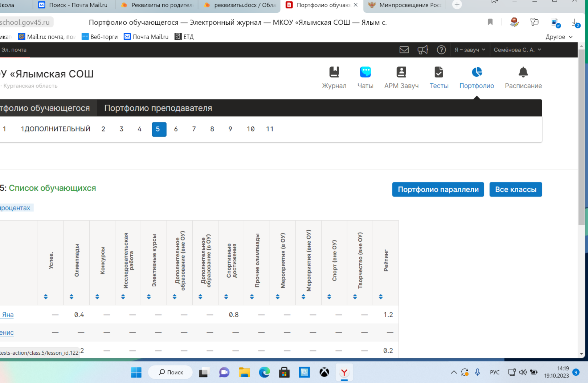588x383 pixels.
Task: Sort table by Конкурсы column
Action: point(97,297)
